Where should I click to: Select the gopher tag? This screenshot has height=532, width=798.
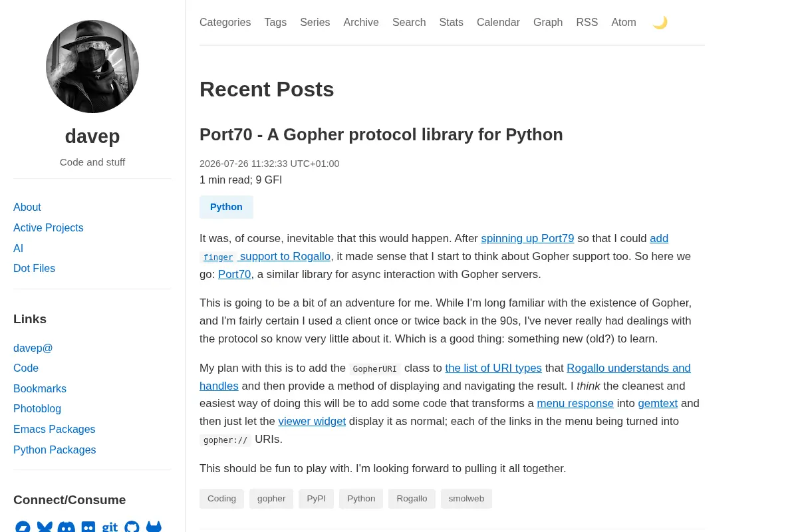point(271,499)
